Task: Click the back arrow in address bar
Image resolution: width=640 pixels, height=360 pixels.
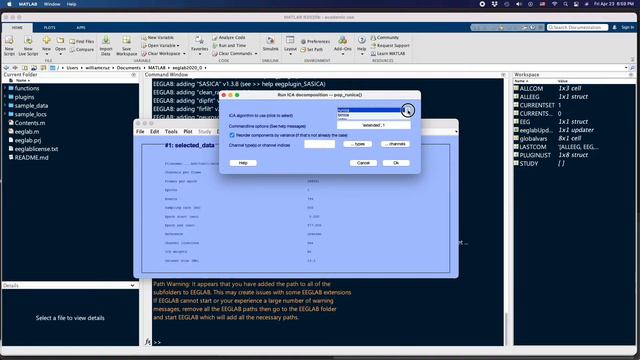Action: pyautogui.click(x=6, y=68)
